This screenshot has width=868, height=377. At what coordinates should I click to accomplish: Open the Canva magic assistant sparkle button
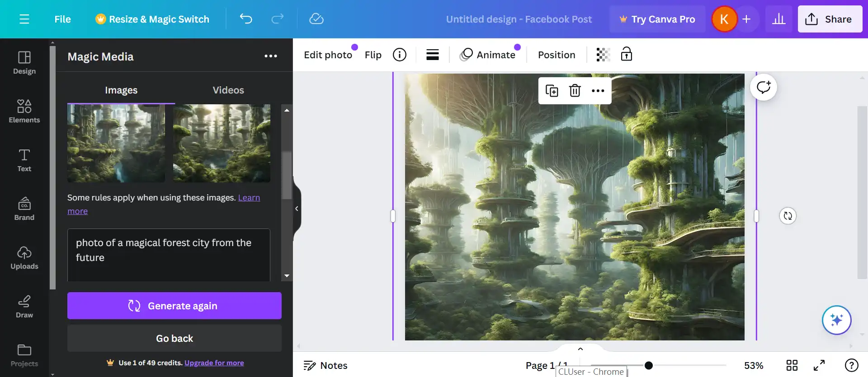836,320
